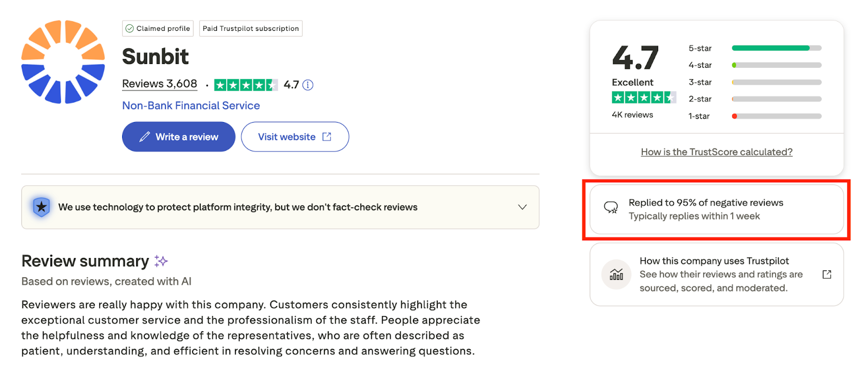Click the star rating next to Reviews 3,608
This screenshot has height=366, width=868.
(x=246, y=85)
